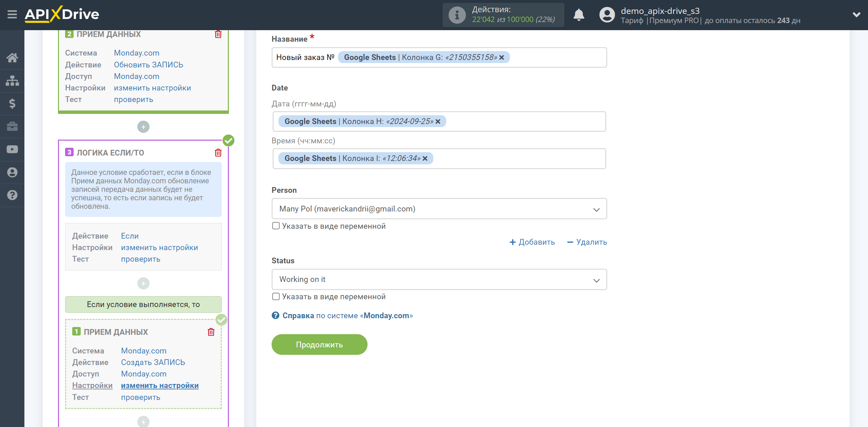Go to Home in the sidebar
Screen dimensions: 868x427
[x=12, y=58]
